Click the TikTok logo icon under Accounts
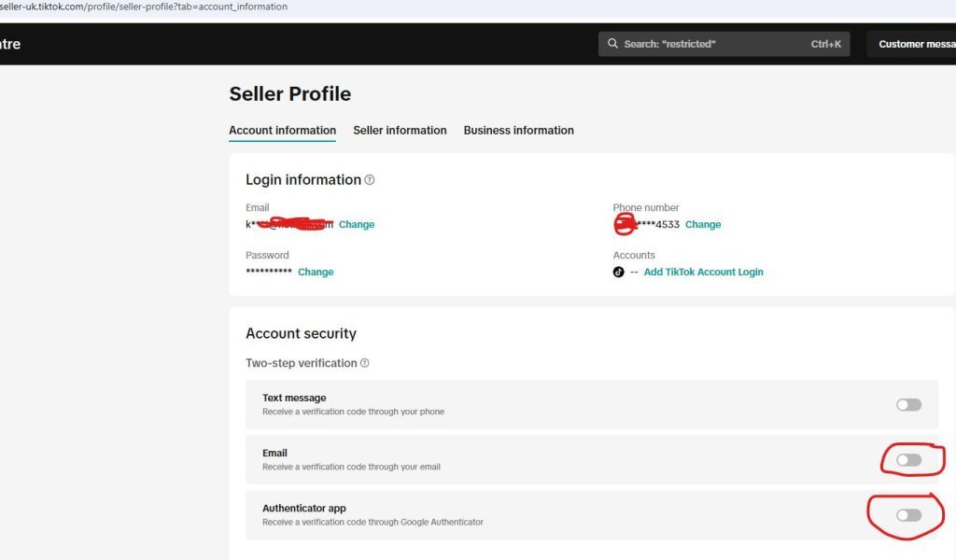 tap(618, 273)
